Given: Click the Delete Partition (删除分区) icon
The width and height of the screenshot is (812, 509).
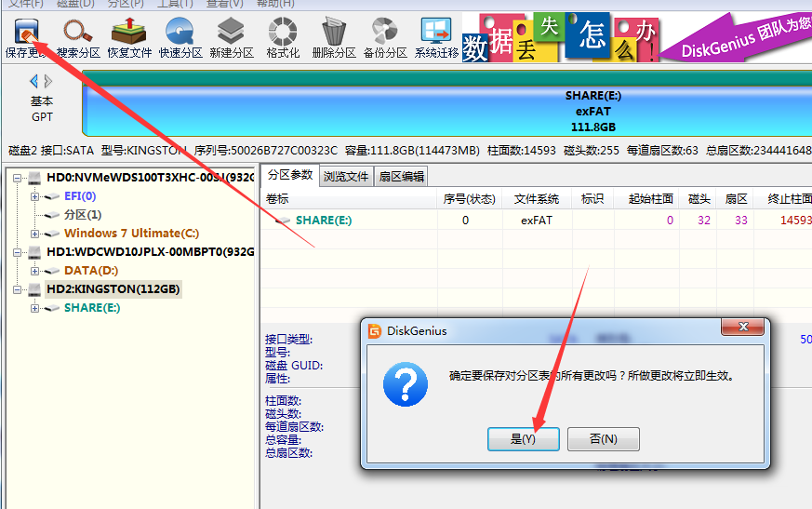Looking at the screenshot, I should tap(334, 38).
